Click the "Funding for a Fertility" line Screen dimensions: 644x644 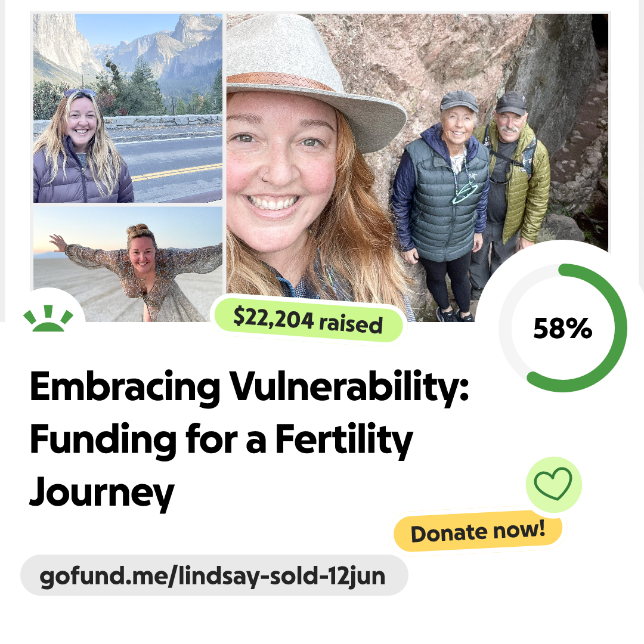pos(221,440)
